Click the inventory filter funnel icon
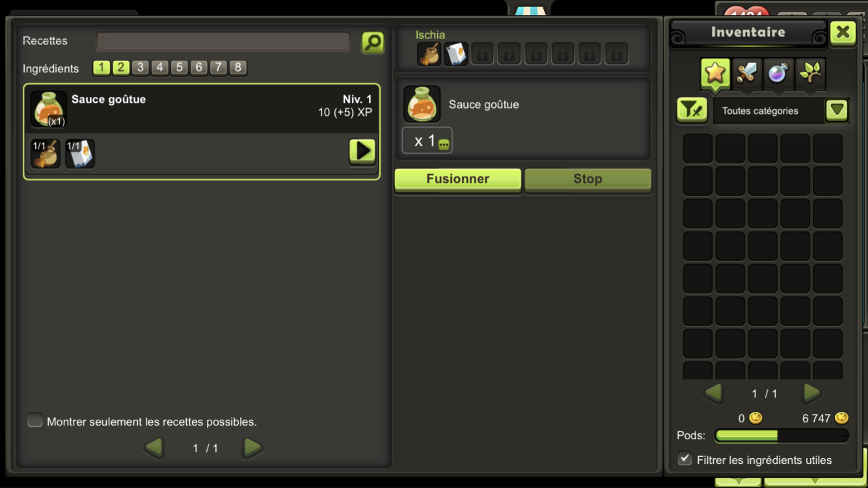This screenshot has height=488, width=868. [692, 110]
